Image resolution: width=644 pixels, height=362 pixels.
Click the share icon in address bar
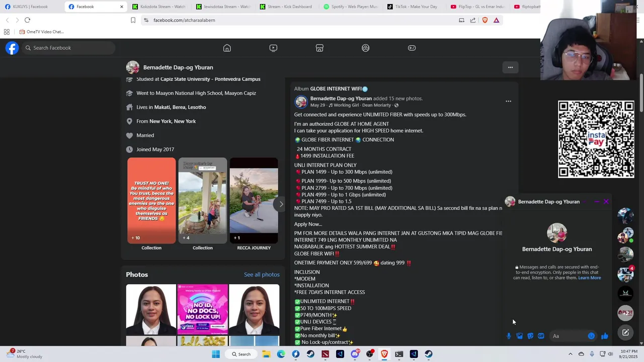coord(473,20)
